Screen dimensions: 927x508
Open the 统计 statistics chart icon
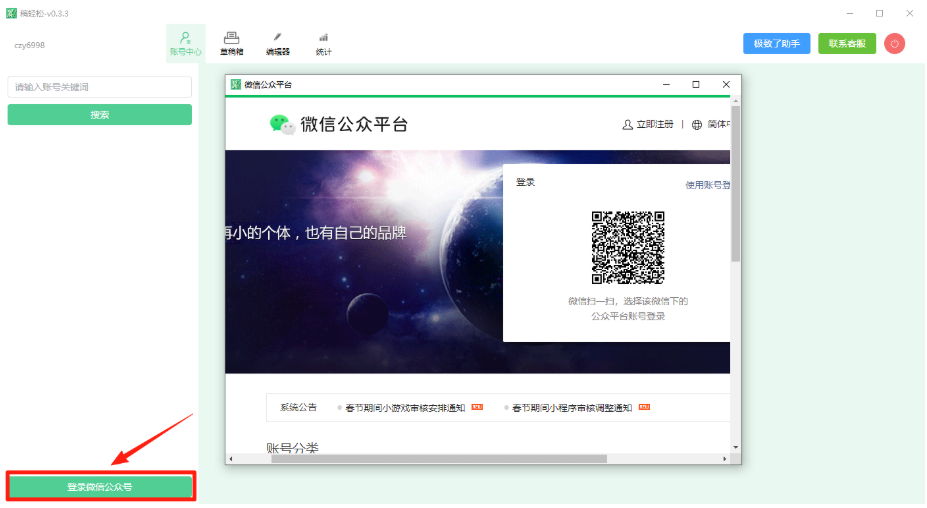click(x=323, y=43)
